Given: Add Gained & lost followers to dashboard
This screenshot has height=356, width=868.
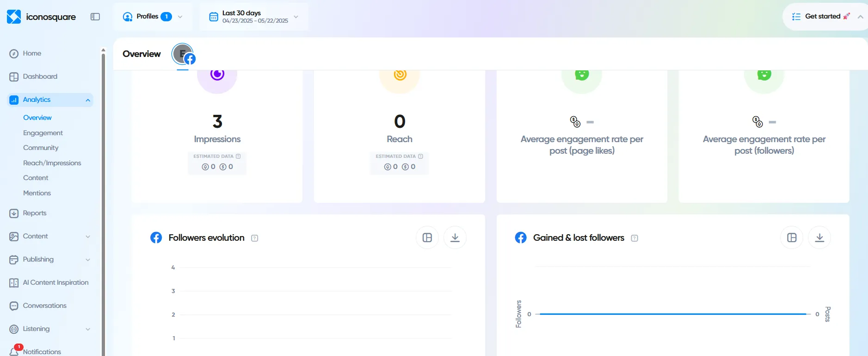Looking at the screenshot, I should [792, 237].
